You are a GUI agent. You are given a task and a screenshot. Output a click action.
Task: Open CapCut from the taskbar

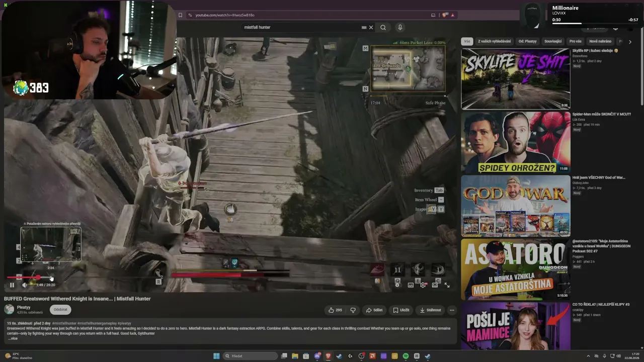[417, 356]
